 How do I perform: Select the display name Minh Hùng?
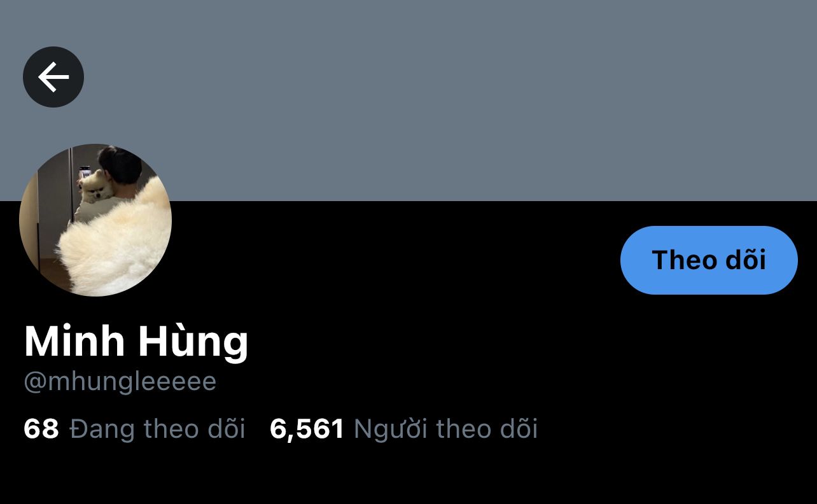[x=136, y=342]
